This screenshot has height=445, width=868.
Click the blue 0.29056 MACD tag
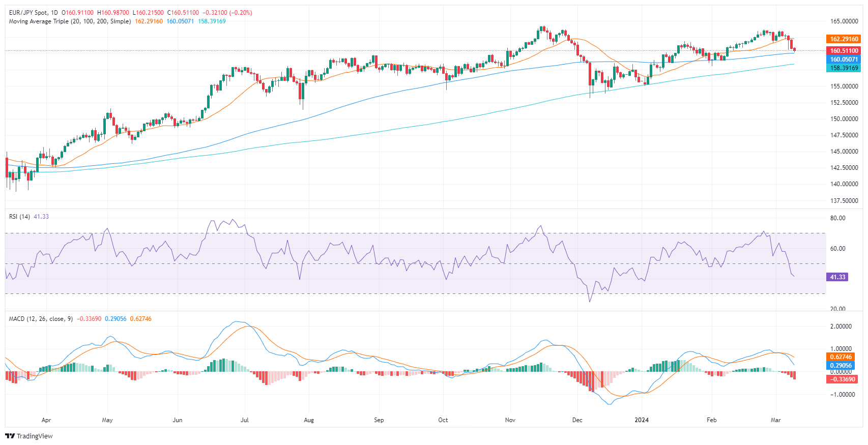point(841,366)
